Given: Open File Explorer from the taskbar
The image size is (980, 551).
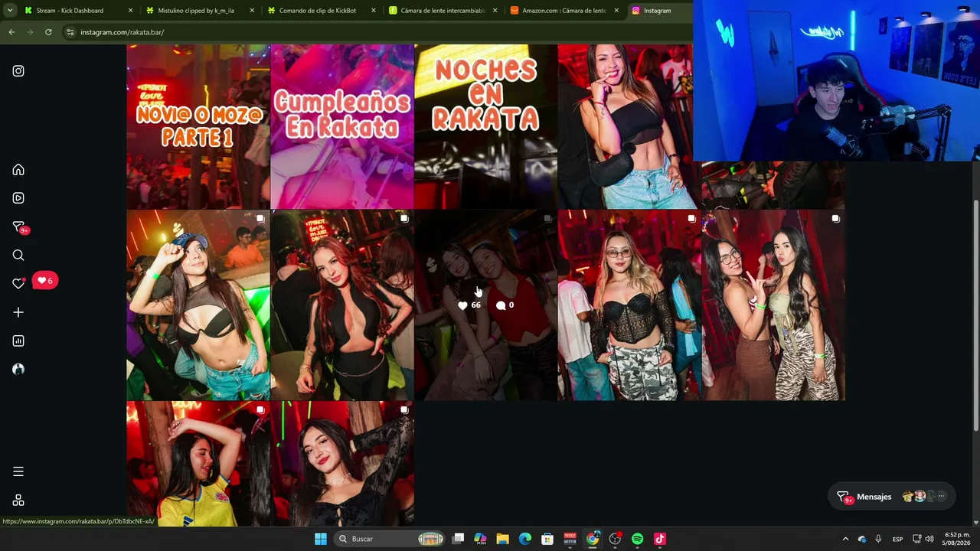Looking at the screenshot, I should pyautogui.click(x=502, y=539).
